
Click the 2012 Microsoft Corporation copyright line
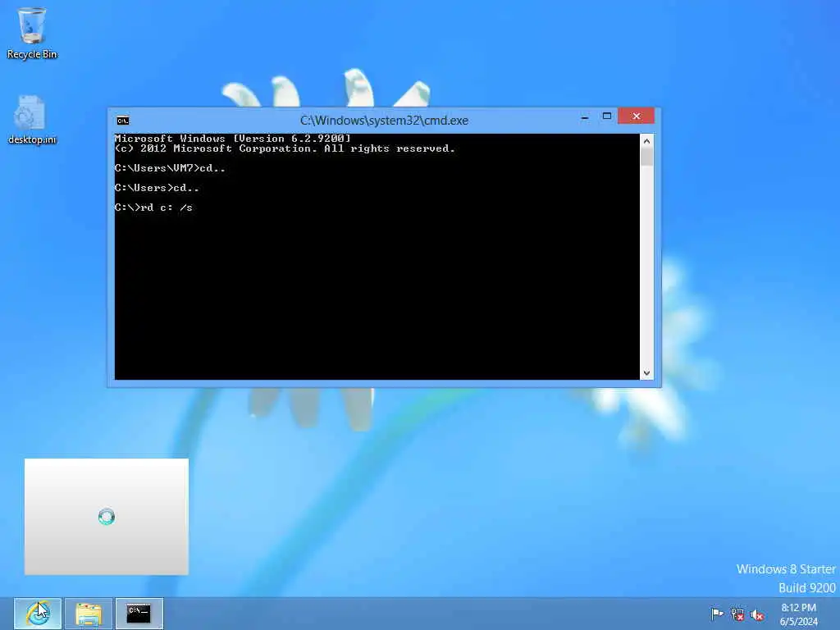tap(285, 148)
